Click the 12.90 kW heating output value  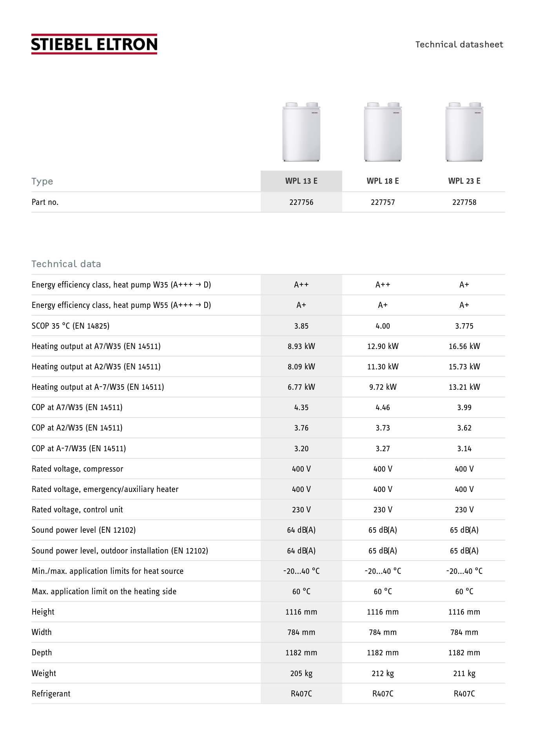click(383, 346)
